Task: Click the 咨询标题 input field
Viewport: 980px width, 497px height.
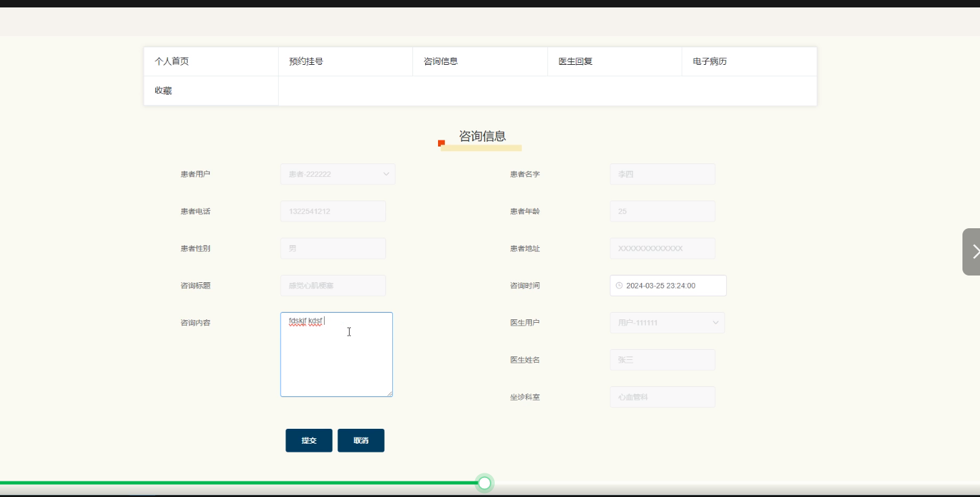Action: point(333,286)
